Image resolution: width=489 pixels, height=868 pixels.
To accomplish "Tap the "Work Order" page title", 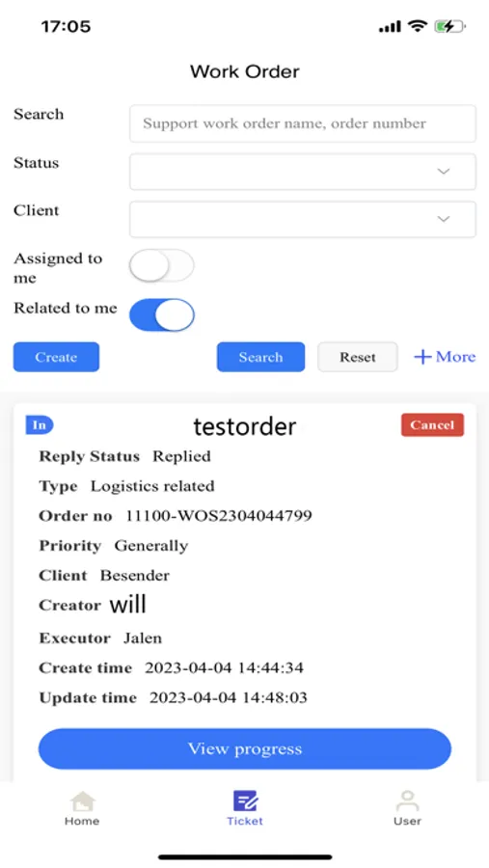I will tap(245, 71).
